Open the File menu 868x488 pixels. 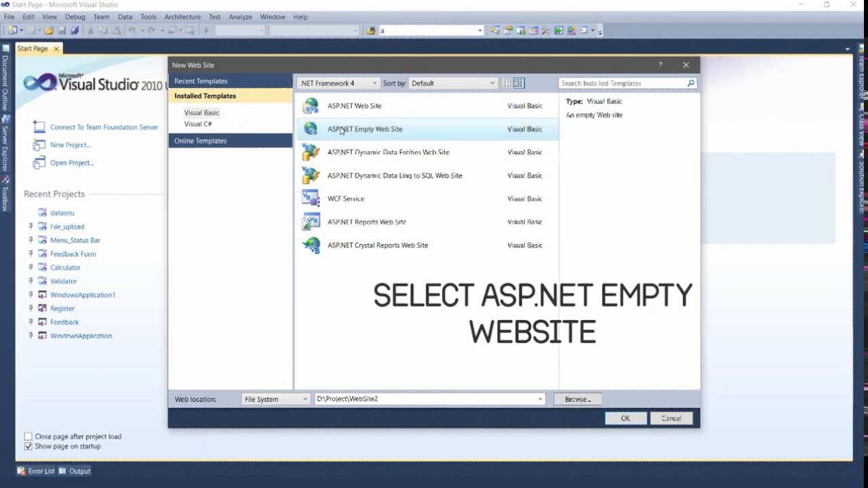click(9, 17)
